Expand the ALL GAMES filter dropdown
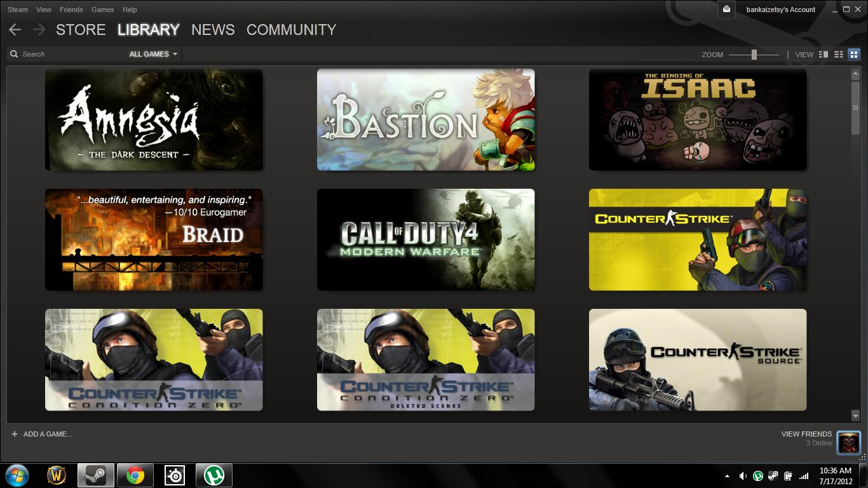Viewport: 868px width, 488px height. 153,54
